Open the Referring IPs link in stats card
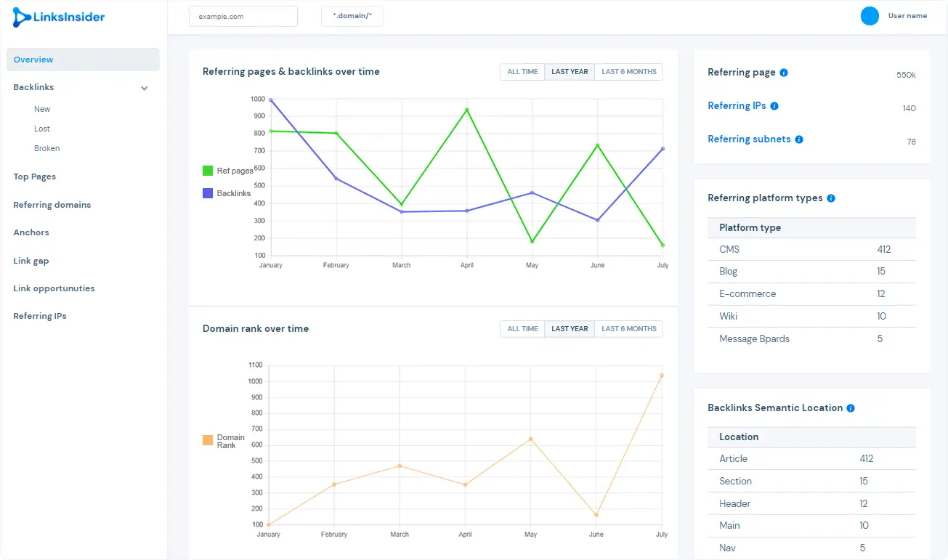Image resolution: width=948 pixels, height=560 pixels. 737,106
